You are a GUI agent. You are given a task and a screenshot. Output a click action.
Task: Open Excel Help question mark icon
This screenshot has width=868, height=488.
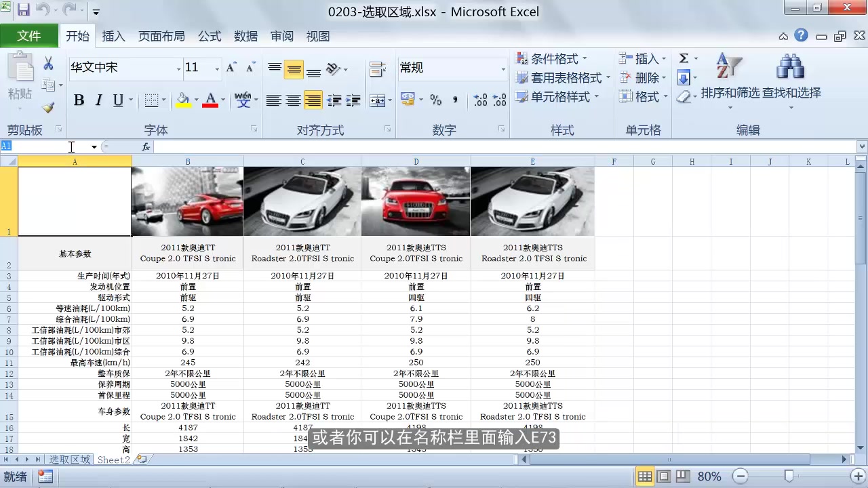pyautogui.click(x=802, y=35)
